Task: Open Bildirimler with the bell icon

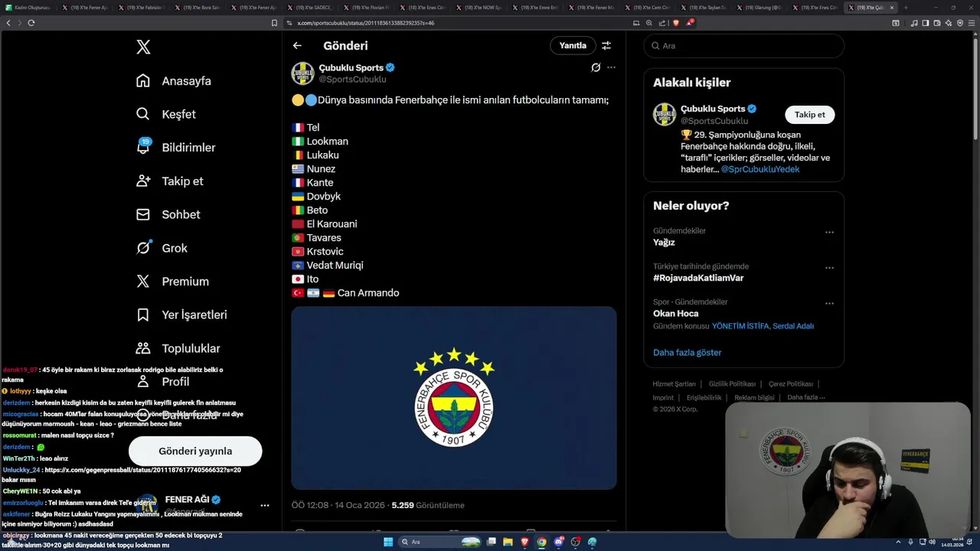Action: point(175,148)
